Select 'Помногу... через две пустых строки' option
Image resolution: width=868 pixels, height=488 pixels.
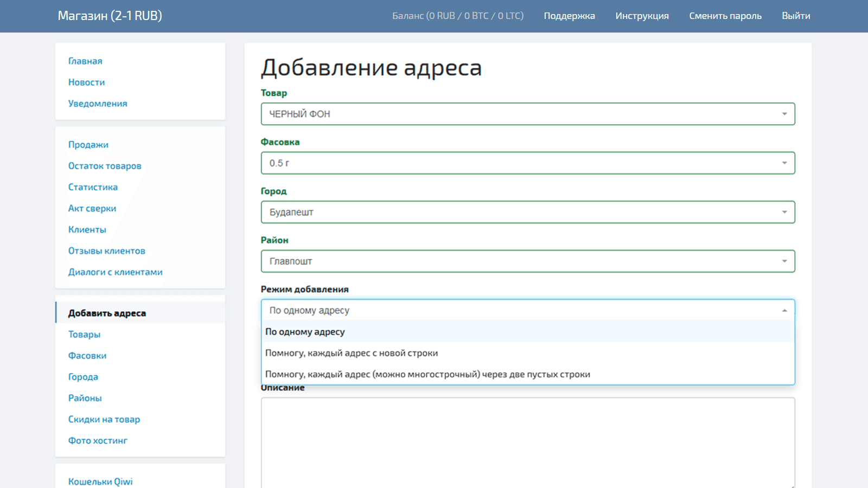coord(528,374)
